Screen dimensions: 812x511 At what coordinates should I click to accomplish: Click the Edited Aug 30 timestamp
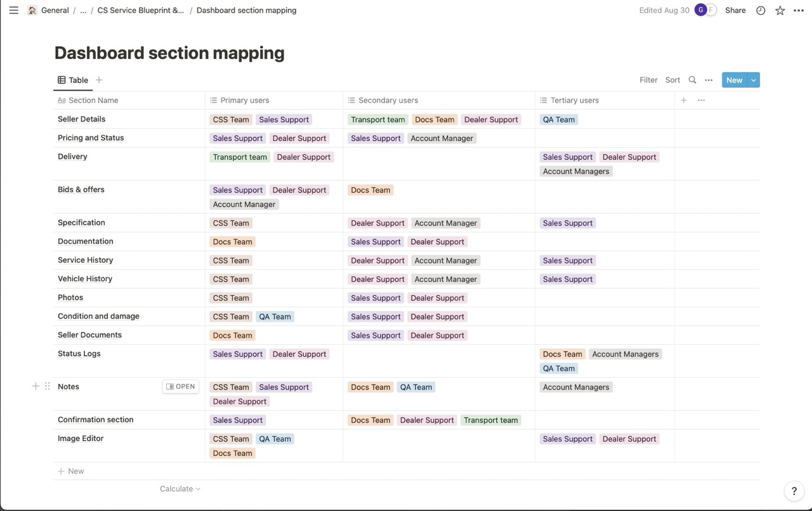click(x=664, y=10)
